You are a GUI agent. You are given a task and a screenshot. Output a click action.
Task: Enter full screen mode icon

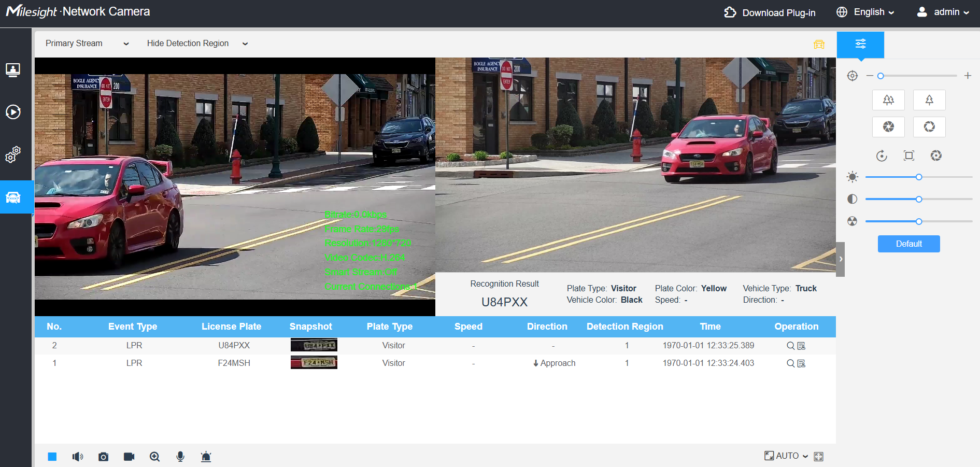(819, 457)
